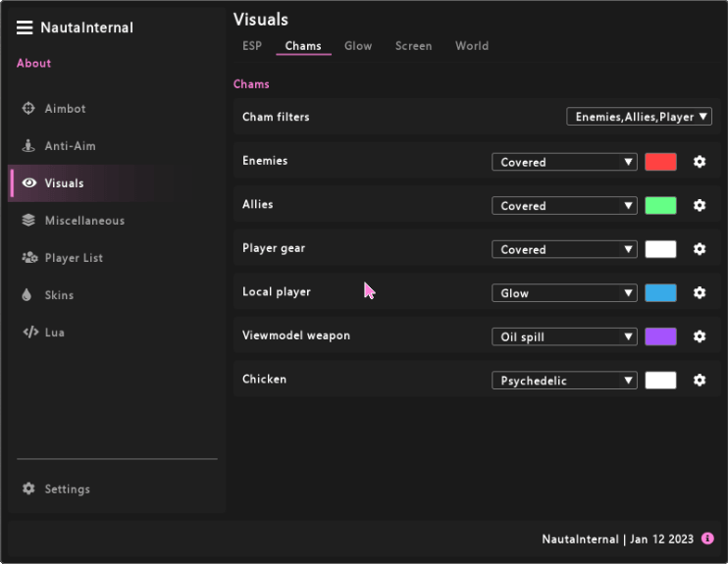Open Settings label in sidebar
The image size is (728, 564).
pos(68,488)
